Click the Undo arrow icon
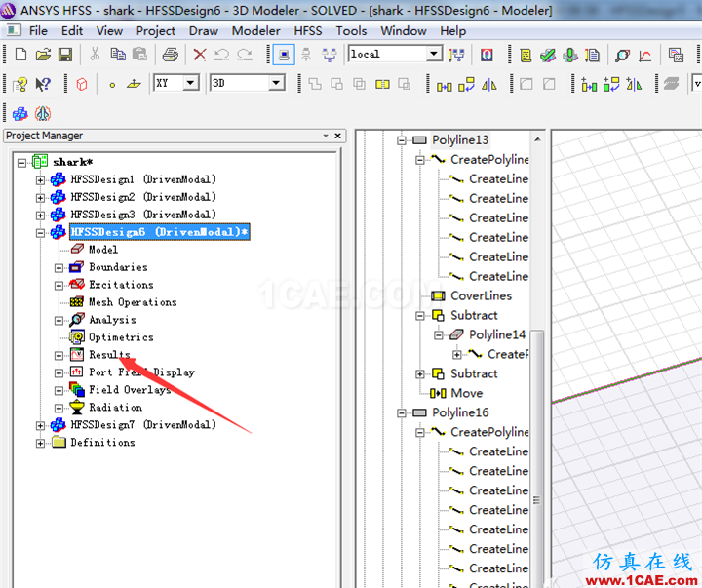Viewport: 702px width, 588px height. [x=221, y=55]
